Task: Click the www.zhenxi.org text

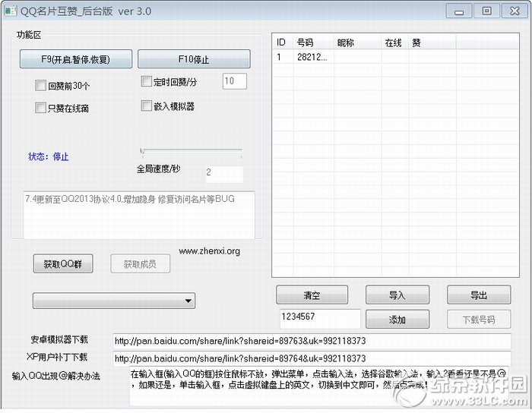Action: (209, 251)
